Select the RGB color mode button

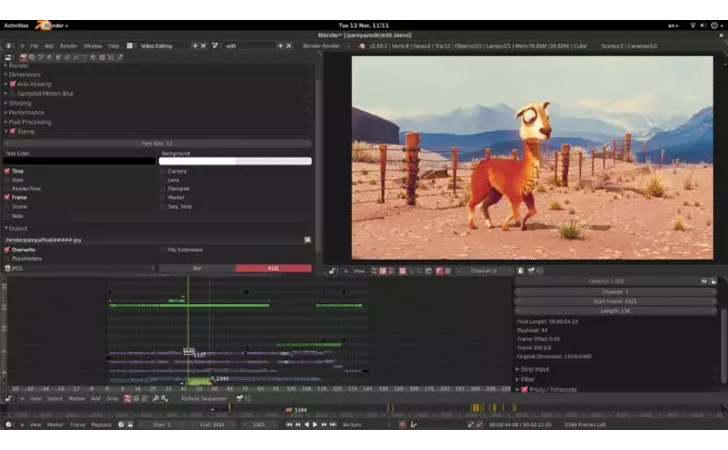tap(273, 268)
